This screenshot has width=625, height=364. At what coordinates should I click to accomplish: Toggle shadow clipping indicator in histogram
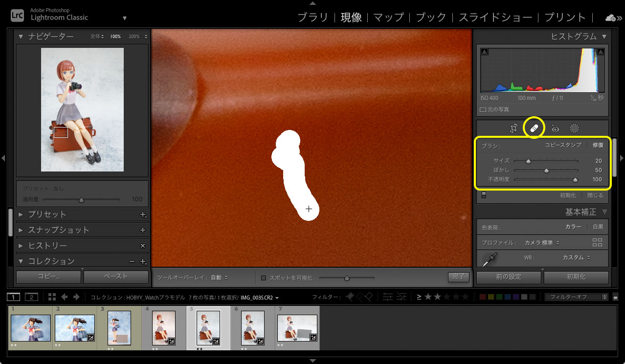click(x=484, y=52)
